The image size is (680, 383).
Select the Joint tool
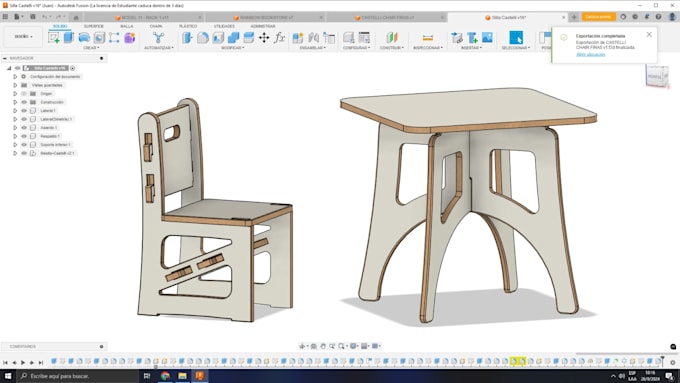(x=314, y=38)
